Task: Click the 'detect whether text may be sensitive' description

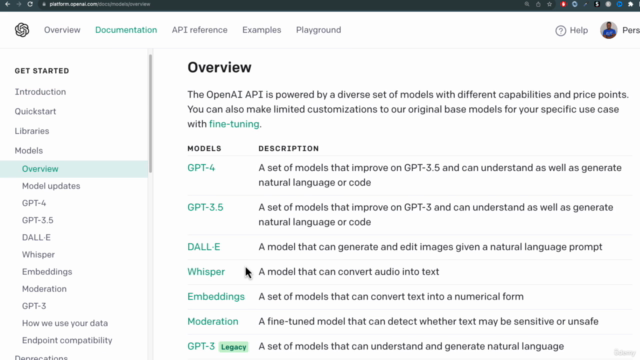Action: coord(429,322)
